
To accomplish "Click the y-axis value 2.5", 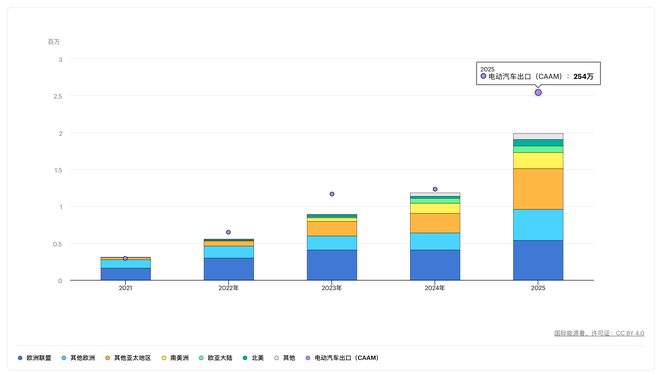I will [x=58, y=96].
